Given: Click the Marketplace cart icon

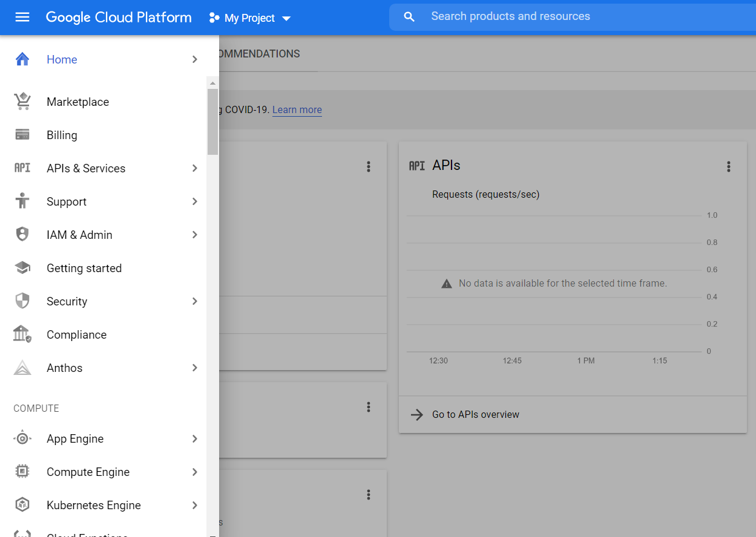Looking at the screenshot, I should tap(22, 102).
